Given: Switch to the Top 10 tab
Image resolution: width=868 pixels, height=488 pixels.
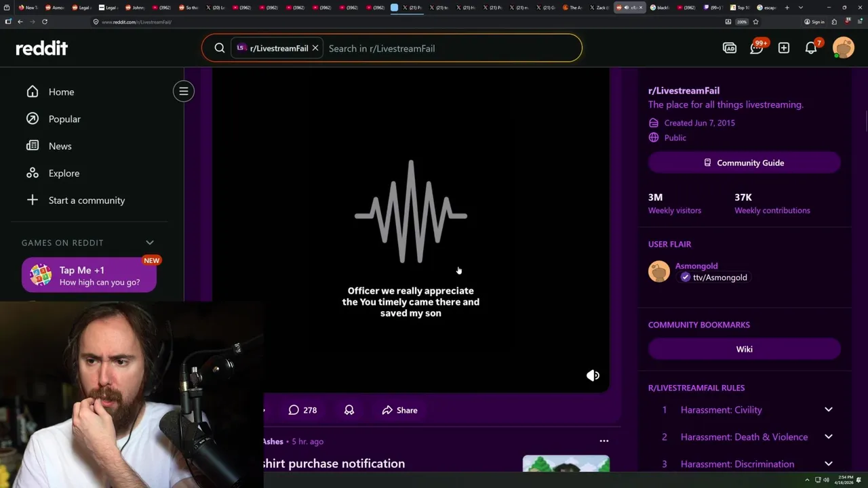Looking at the screenshot, I should [738, 7].
